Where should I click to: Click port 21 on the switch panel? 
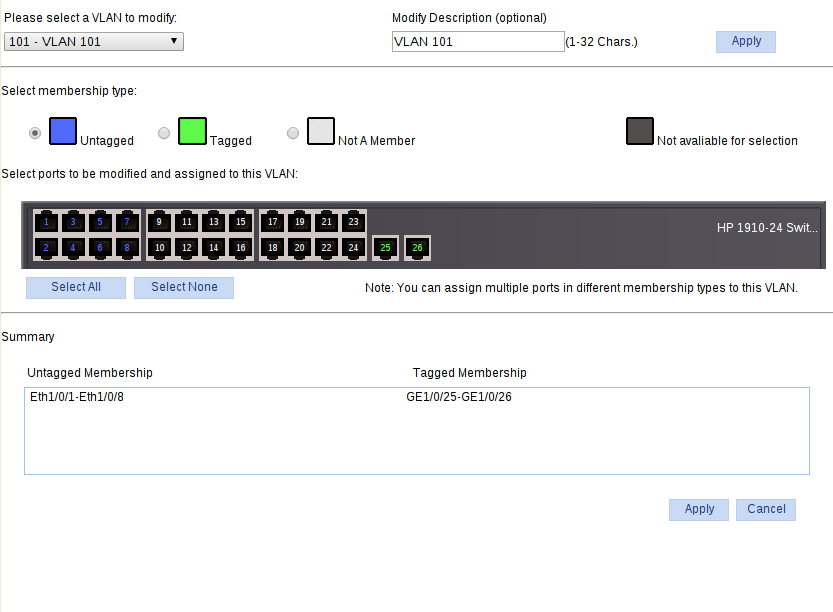click(327, 222)
